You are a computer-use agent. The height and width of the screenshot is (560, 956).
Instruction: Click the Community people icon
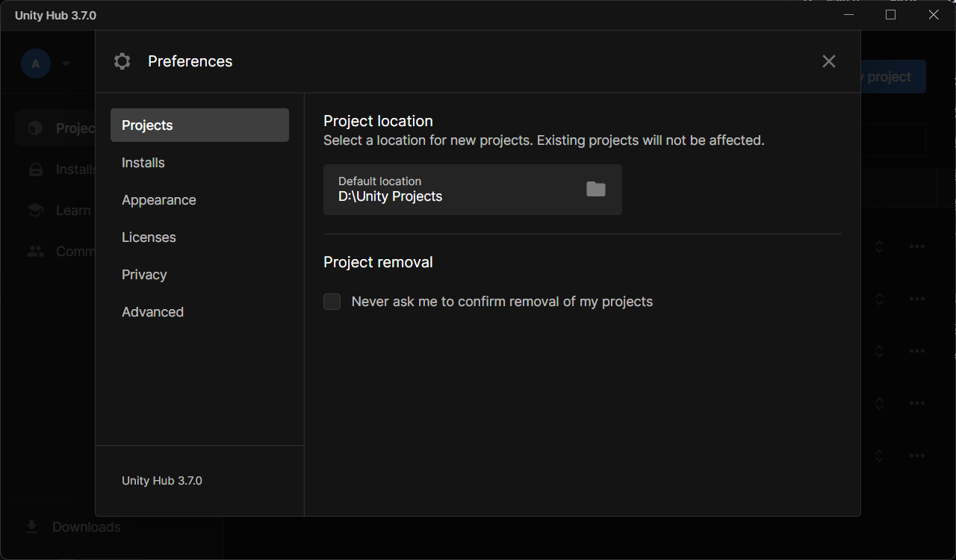(x=35, y=252)
